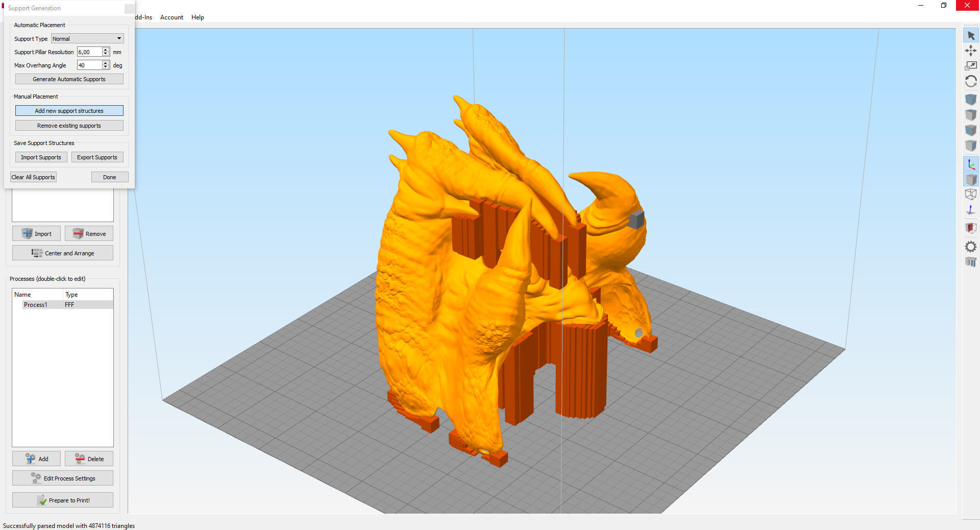This screenshot has height=530, width=980.
Task: Minimize the application window
Action: coord(921,5)
